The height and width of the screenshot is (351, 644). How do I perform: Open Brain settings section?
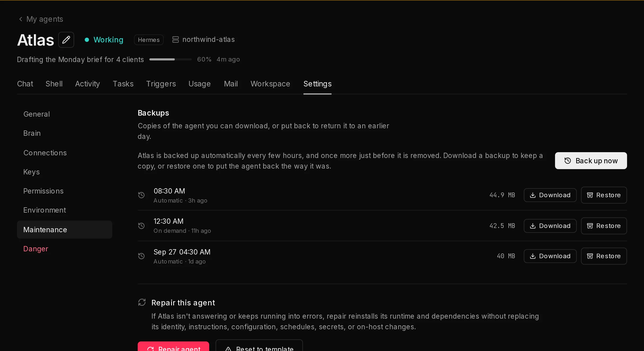(65, 133)
